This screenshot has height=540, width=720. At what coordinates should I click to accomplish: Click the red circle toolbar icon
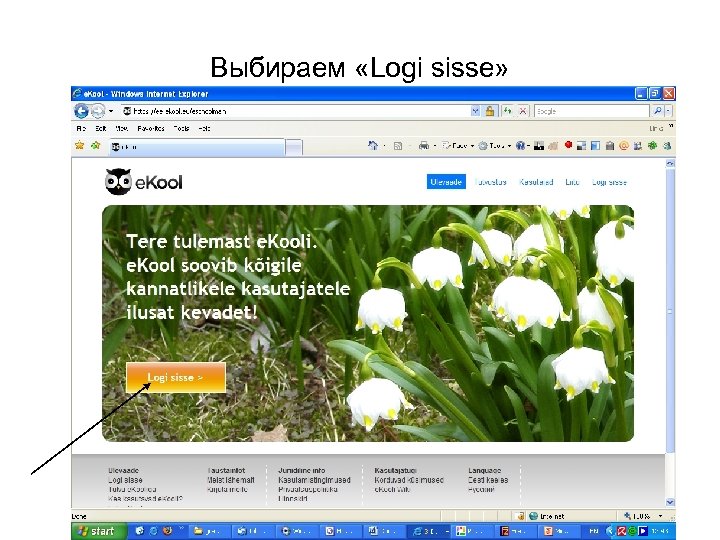[568, 145]
